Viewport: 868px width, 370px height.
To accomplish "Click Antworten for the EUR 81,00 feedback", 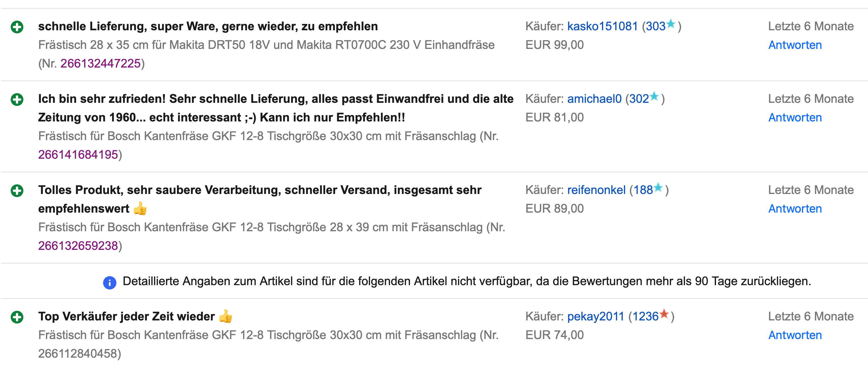I will (x=795, y=117).
